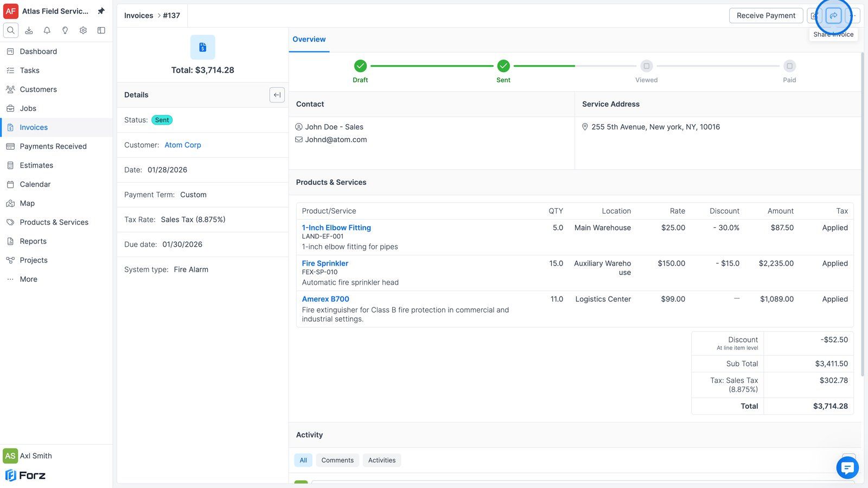Screen dimensions: 868x488
Task: Open the chat support bubble icon
Action: 847,467
